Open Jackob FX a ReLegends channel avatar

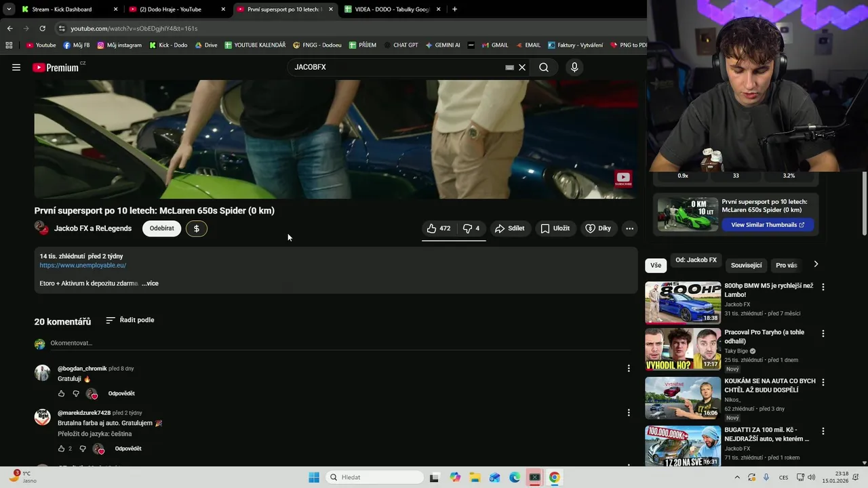42,228
